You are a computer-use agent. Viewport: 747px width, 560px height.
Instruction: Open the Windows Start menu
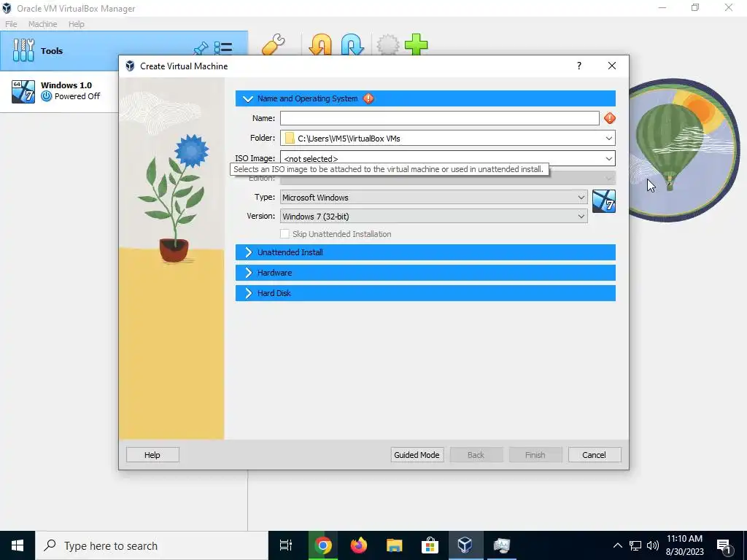18,545
